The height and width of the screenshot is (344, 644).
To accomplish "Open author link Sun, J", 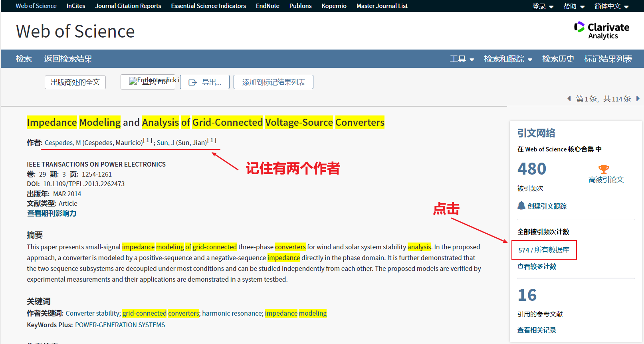I will click(166, 143).
